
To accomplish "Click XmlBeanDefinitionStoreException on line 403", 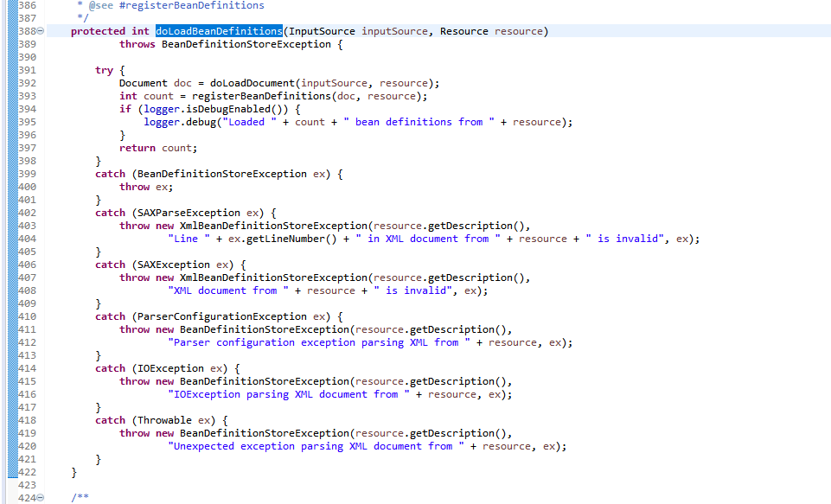I will pyautogui.click(x=273, y=226).
